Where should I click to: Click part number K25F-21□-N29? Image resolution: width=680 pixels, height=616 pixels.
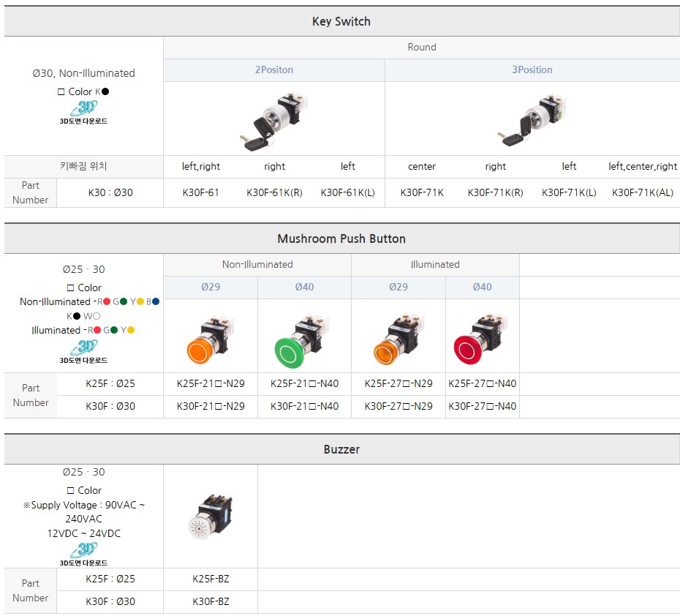(x=211, y=384)
